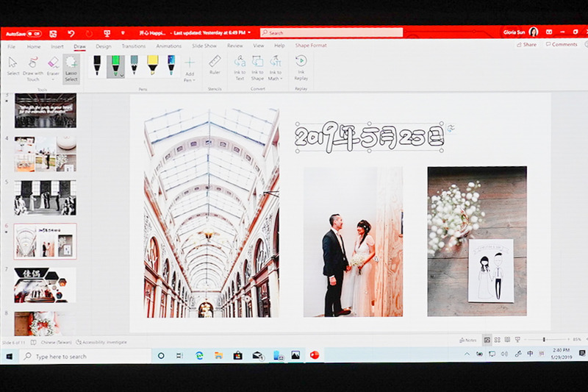Enable Draw with Touch
Image resolution: width=588 pixels, height=392 pixels.
(x=33, y=68)
